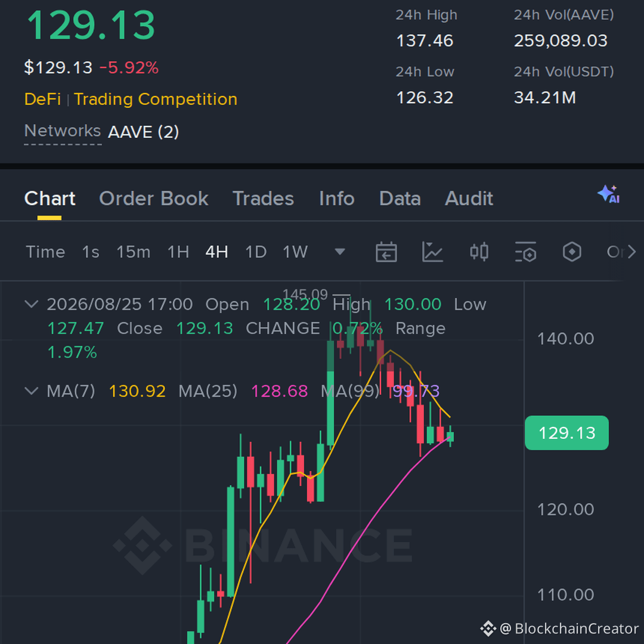Image resolution: width=644 pixels, height=644 pixels.
Task: Select the 4H interval
Action: point(217,252)
